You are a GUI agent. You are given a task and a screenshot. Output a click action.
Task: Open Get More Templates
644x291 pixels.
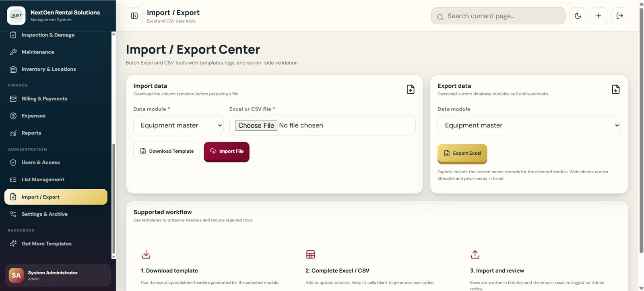pyautogui.click(x=56, y=244)
